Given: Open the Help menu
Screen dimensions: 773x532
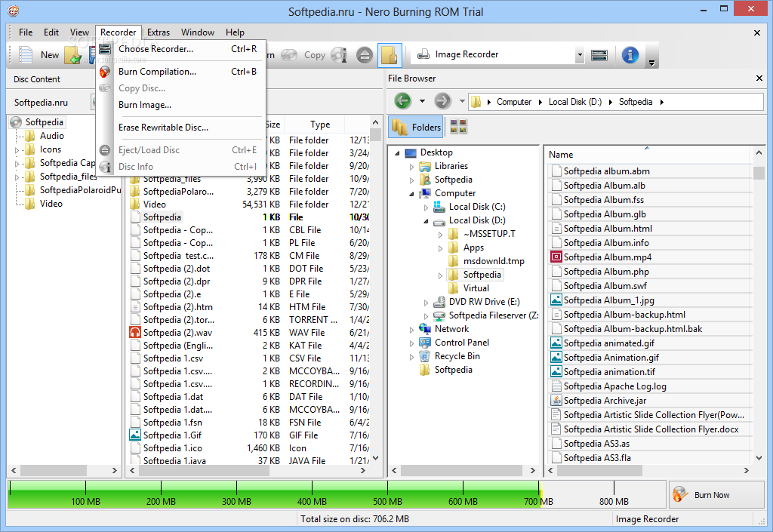Looking at the screenshot, I should click(236, 32).
